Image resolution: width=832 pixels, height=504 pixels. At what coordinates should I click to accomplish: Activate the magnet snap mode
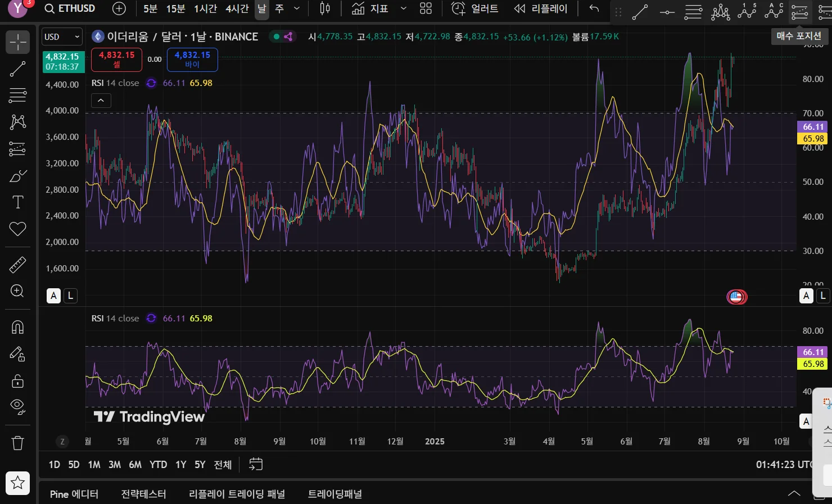coord(17,327)
